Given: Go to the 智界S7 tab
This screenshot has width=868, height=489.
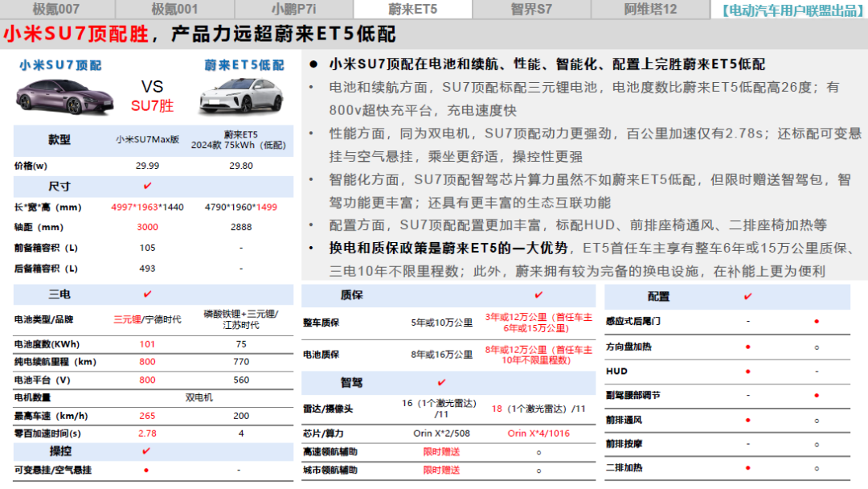Looking at the screenshot, I should [531, 9].
